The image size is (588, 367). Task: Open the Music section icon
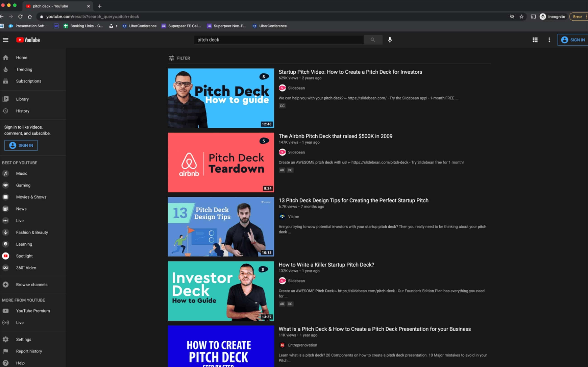pyautogui.click(x=6, y=173)
